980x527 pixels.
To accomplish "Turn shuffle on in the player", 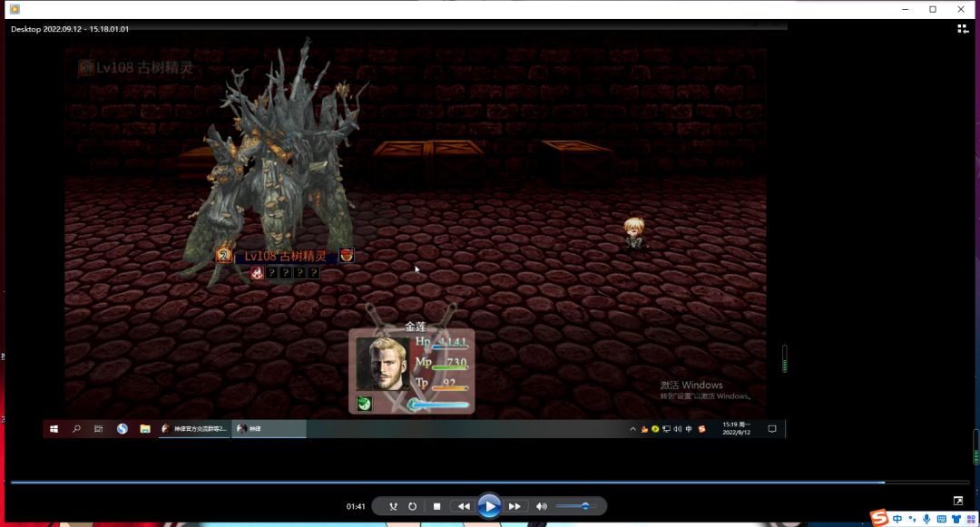I will 393,506.
